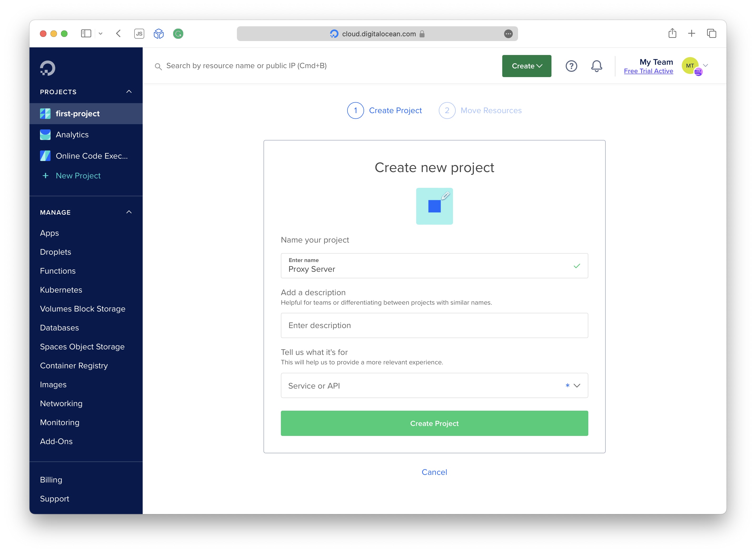
Task: Click New Project in sidebar
Action: click(78, 176)
